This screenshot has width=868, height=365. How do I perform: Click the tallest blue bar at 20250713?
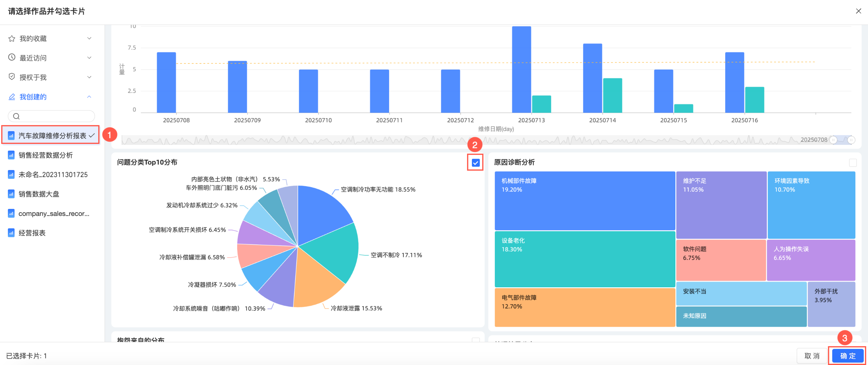522,70
